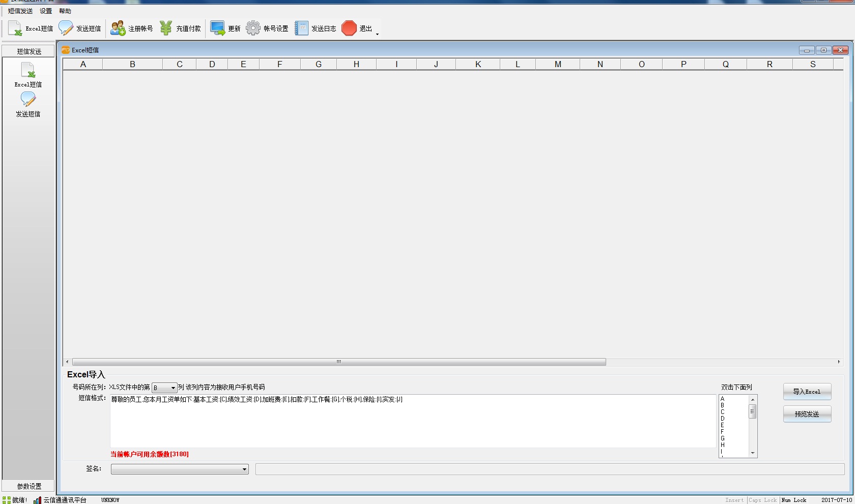Switch to the 短信发送 sidebar tab
Screen dimensions: 855x504
(x=28, y=51)
